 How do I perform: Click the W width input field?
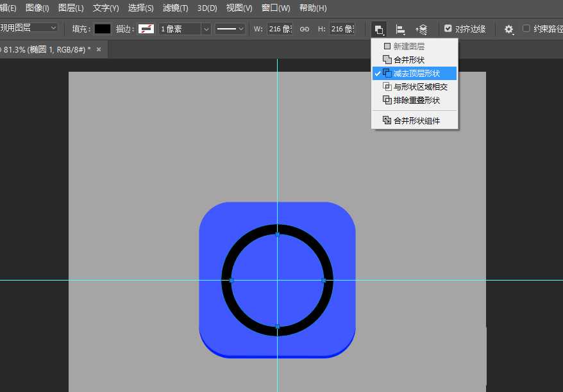point(279,29)
